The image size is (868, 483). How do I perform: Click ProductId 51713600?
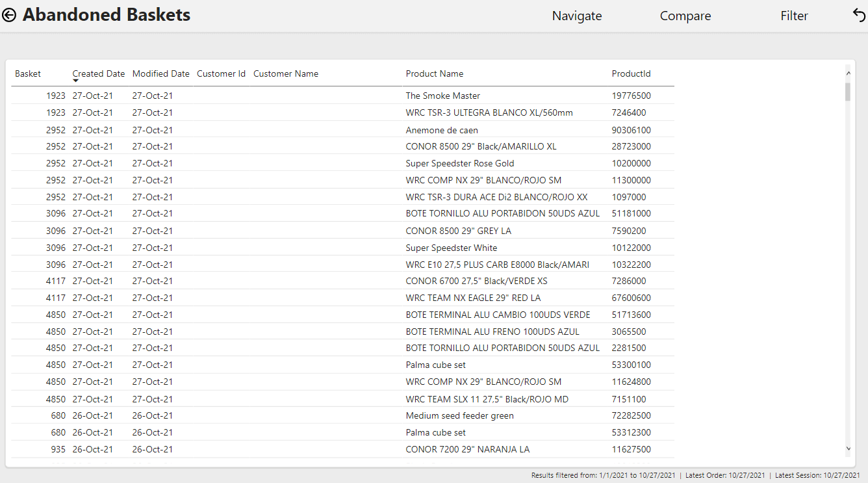click(632, 315)
